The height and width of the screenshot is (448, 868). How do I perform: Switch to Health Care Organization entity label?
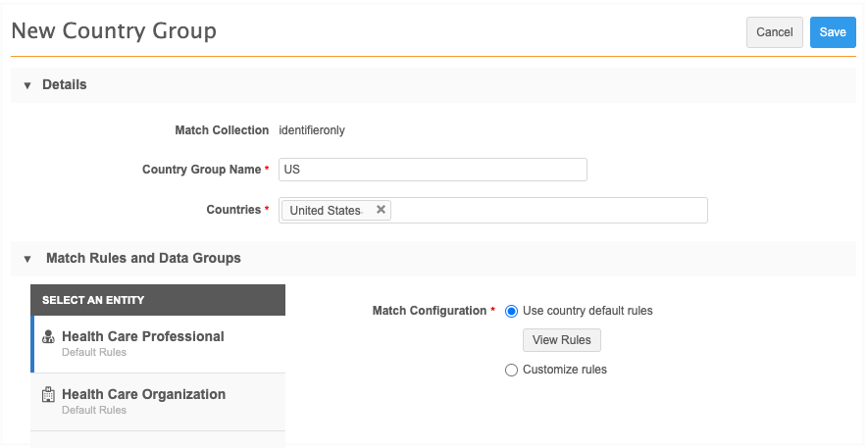[143, 394]
